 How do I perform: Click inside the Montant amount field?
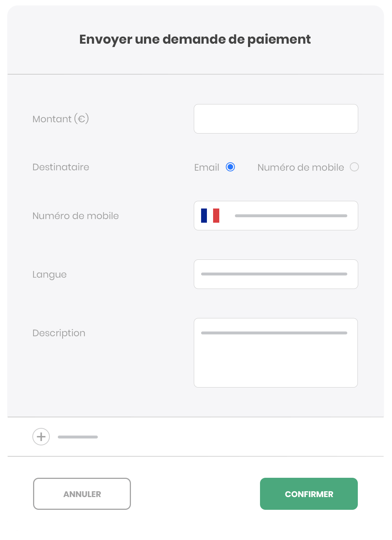pyautogui.click(x=276, y=119)
